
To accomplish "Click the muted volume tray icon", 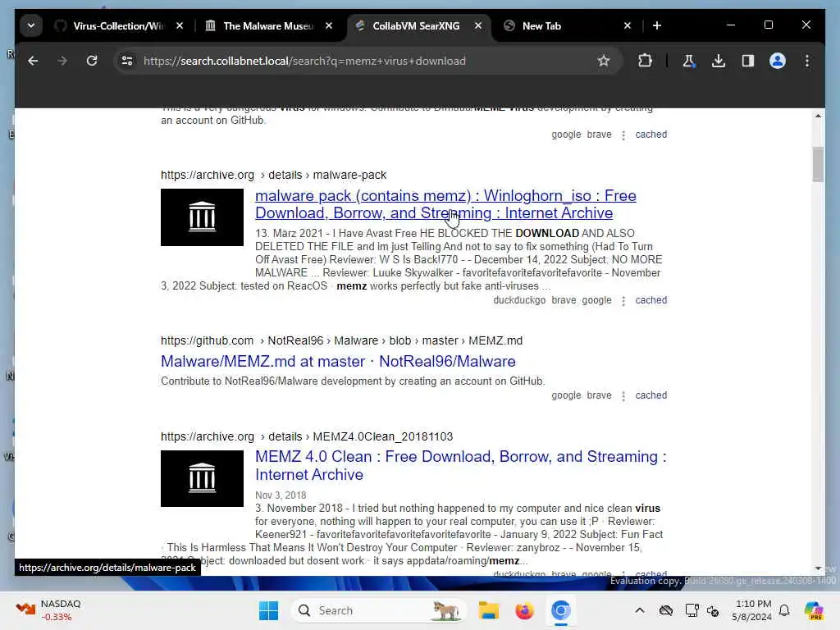I will tap(713, 610).
